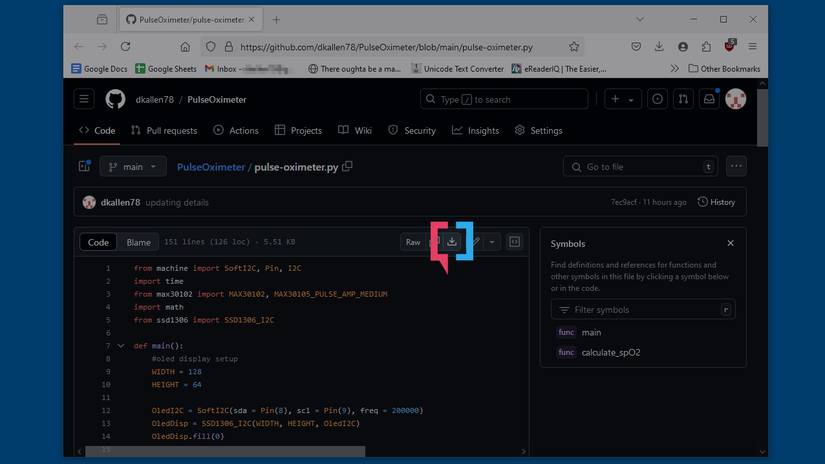
Task: Open the Unicode Text Converter bookmark
Action: point(458,69)
